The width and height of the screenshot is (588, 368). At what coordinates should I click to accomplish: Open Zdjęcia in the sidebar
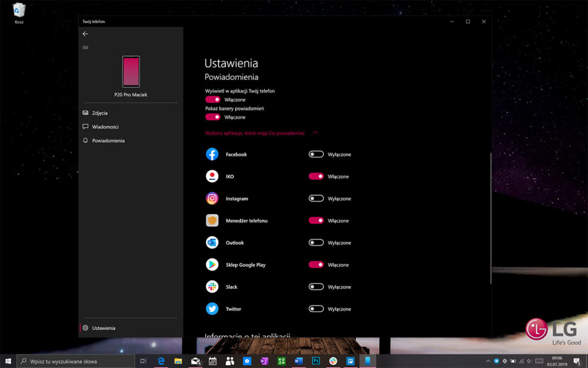tap(131, 112)
